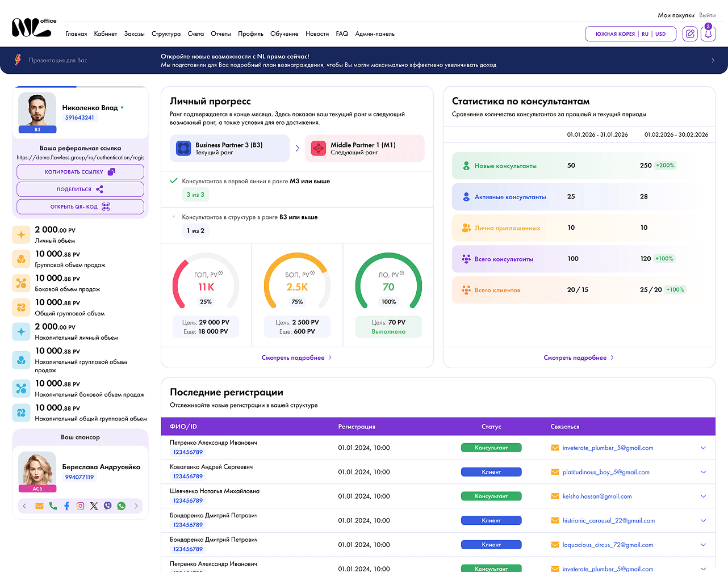728x581 pixels.
Task: Click sponsor's Facebook icon
Action: (66, 506)
